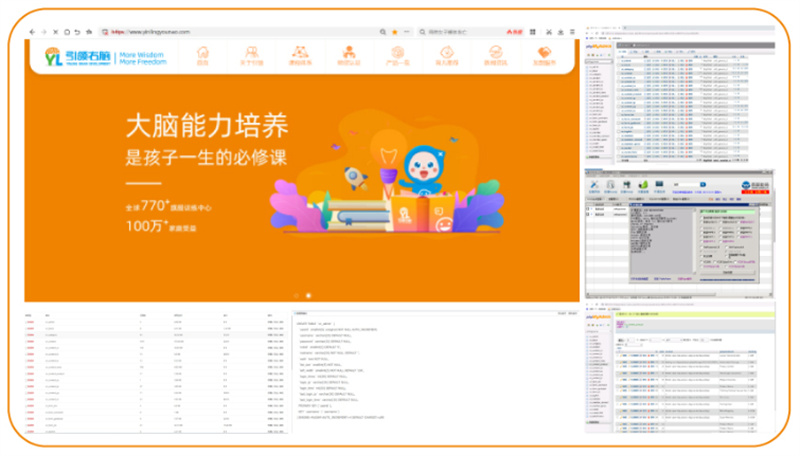The width and height of the screenshot is (800, 456).
Task: Click the green icon in tool toolbar
Action: coord(644,185)
